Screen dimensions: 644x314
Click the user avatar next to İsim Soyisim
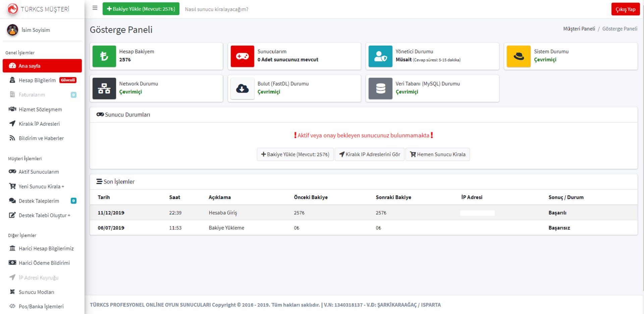click(13, 30)
